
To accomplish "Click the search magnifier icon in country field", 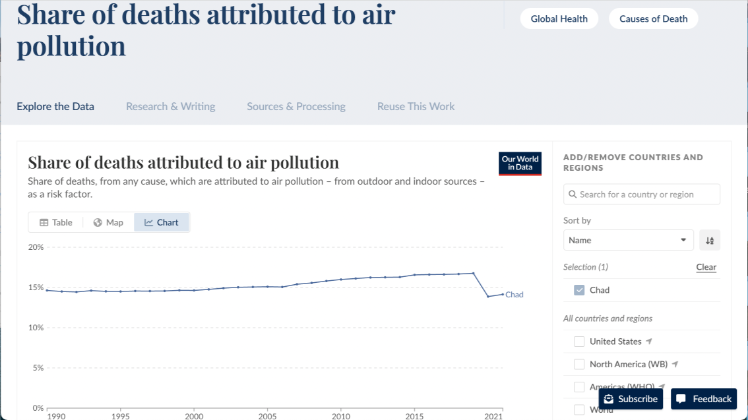I will pos(572,194).
